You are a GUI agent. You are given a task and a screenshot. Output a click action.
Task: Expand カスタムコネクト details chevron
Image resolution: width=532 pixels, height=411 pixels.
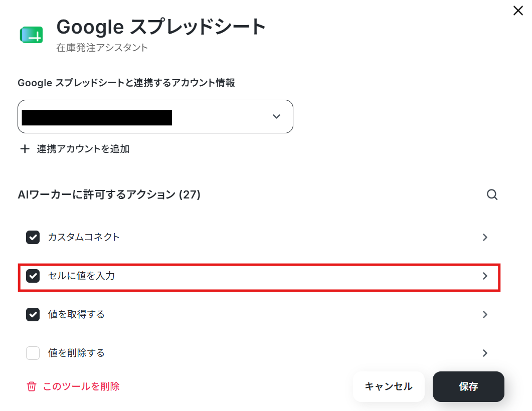pyautogui.click(x=485, y=238)
